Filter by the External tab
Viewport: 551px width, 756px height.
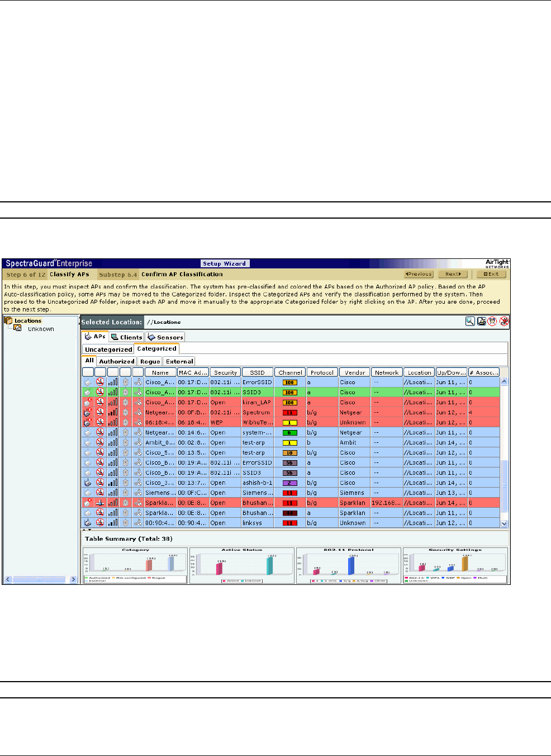179,361
